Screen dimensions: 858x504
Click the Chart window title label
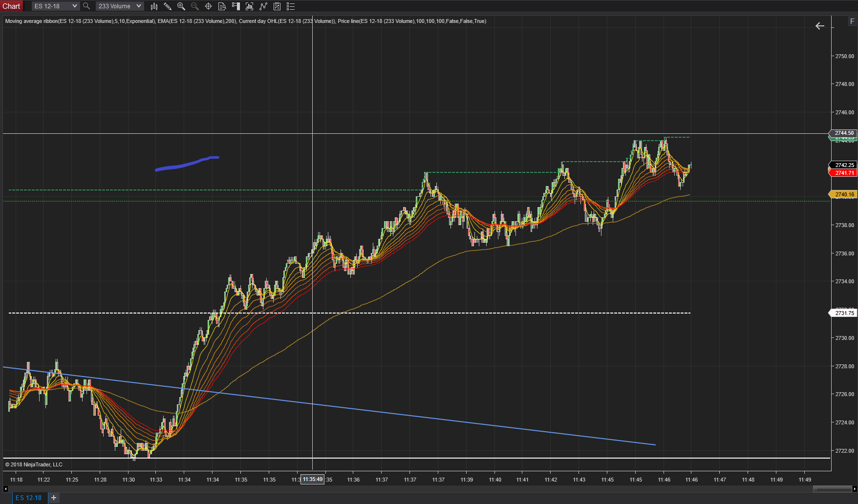coord(11,6)
